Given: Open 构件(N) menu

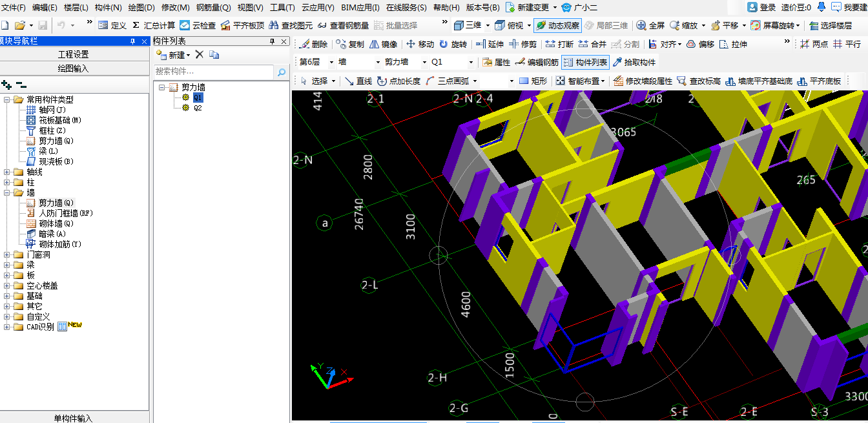Looking at the screenshot, I should (108, 8).
